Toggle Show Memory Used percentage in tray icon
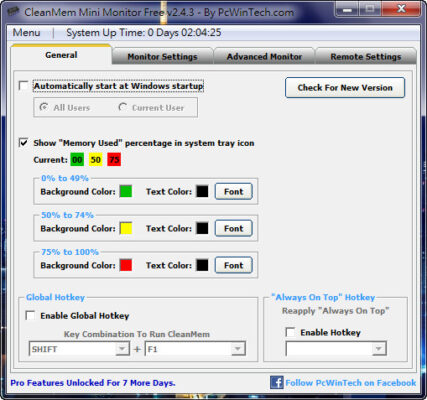 [x=24, y=143]
